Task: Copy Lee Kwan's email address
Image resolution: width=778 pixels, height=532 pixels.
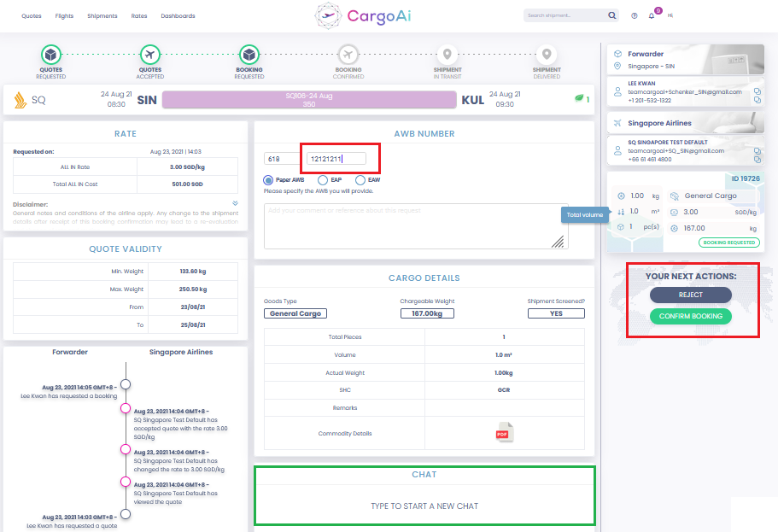Action: click(758, 91)
